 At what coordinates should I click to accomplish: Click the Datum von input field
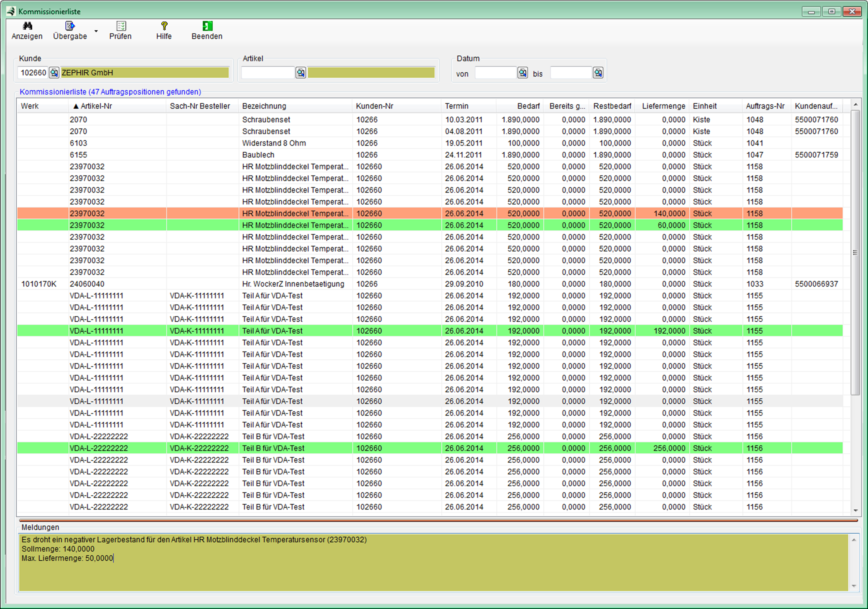point(495,73)
